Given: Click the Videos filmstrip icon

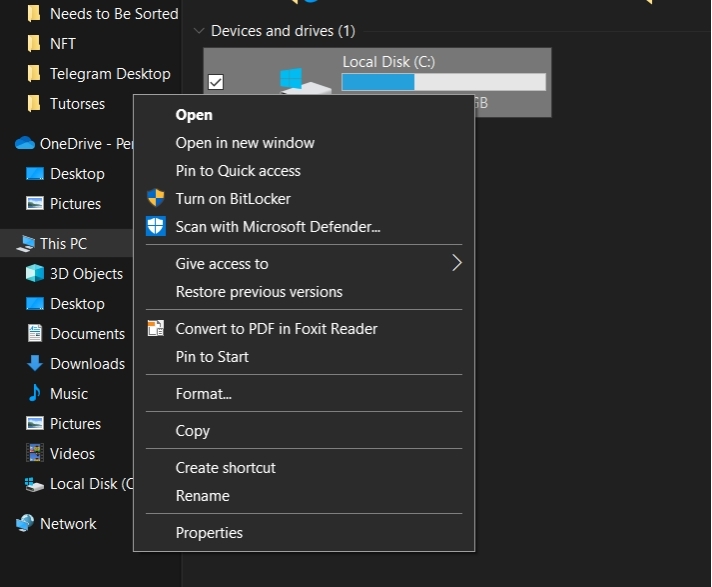Looking at the screenshot, I should [35, 453].
